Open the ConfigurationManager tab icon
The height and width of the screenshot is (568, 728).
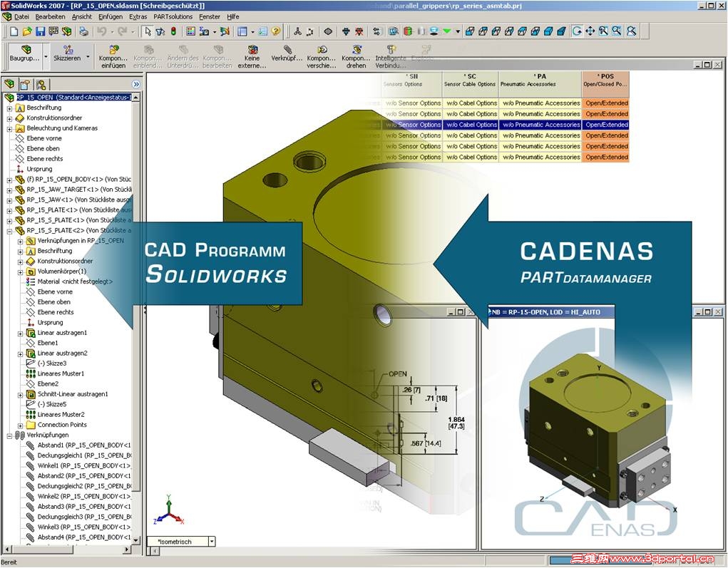click(x=41, y=84)
